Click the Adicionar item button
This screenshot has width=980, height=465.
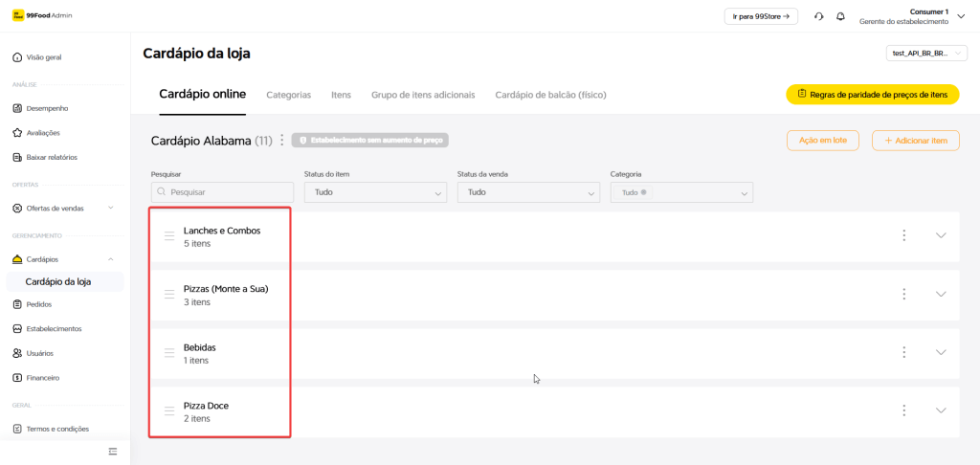coord(915,141)
